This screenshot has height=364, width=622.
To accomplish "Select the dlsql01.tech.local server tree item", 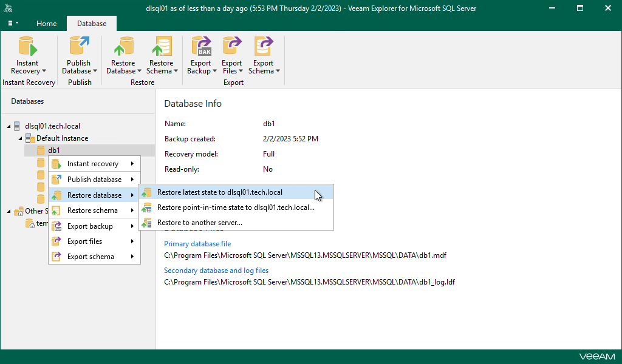I will 52,126.
